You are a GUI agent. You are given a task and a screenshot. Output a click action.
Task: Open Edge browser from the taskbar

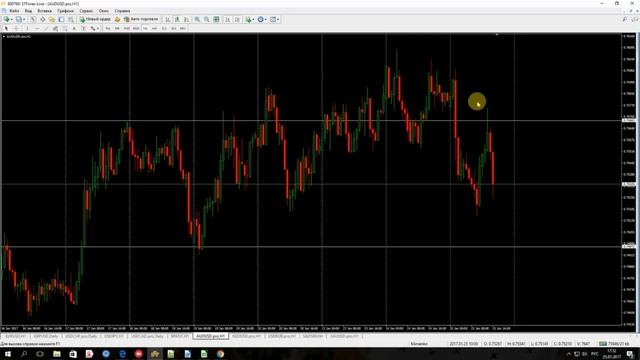(x=122, y=354)
